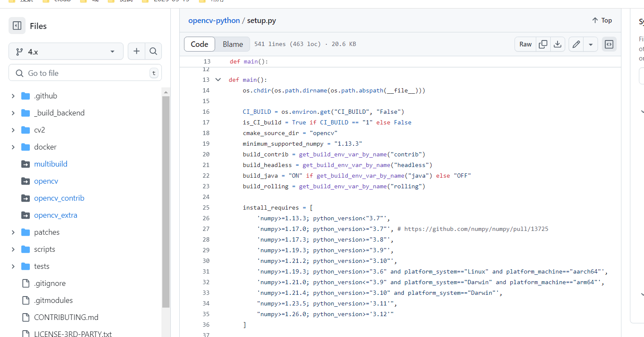Open the 4.x branch selector dropdown
Image resolution: width=644 pixels, height=337 pixels.
(66, 52)
